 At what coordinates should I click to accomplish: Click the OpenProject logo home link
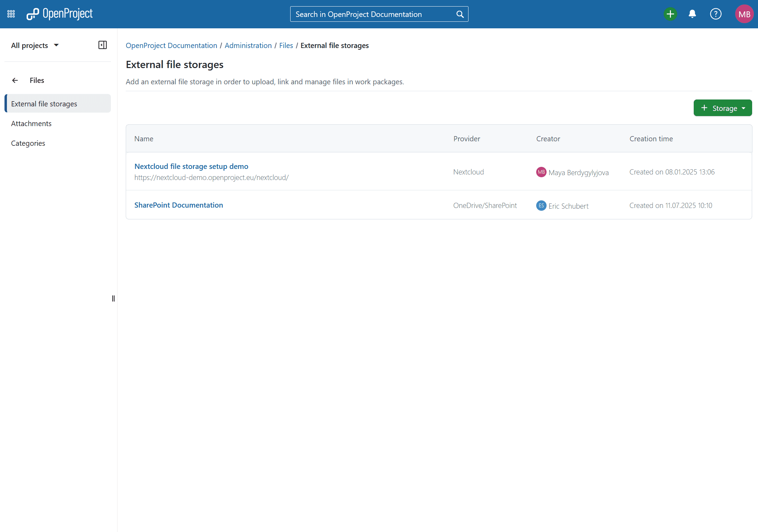click(x=60, y=14)
